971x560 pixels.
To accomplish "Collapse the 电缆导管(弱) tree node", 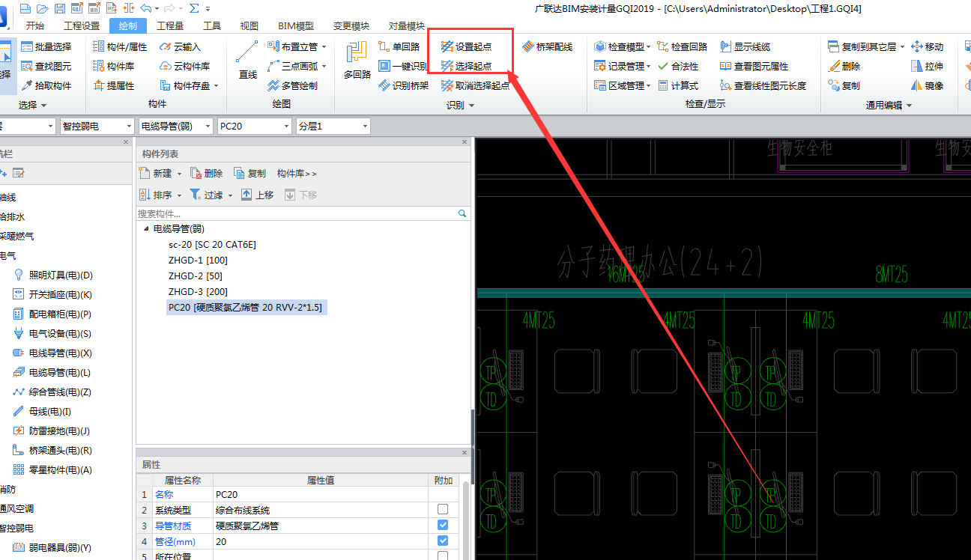I will click(146, 228).
